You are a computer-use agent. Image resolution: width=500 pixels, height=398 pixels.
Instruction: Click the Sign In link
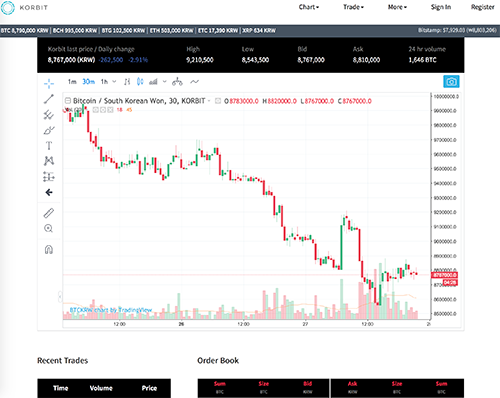point(441,7)
